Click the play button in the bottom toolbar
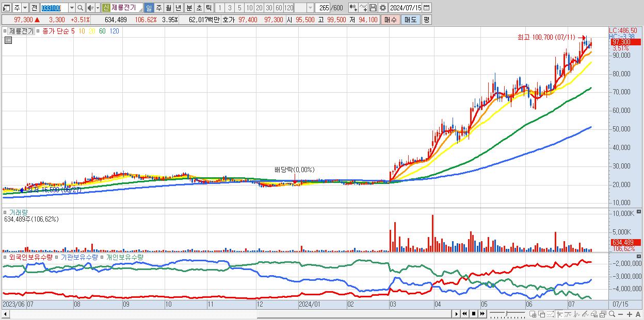Image resolution: width=644 pixels, height=320 pixels. coord(457,314)
